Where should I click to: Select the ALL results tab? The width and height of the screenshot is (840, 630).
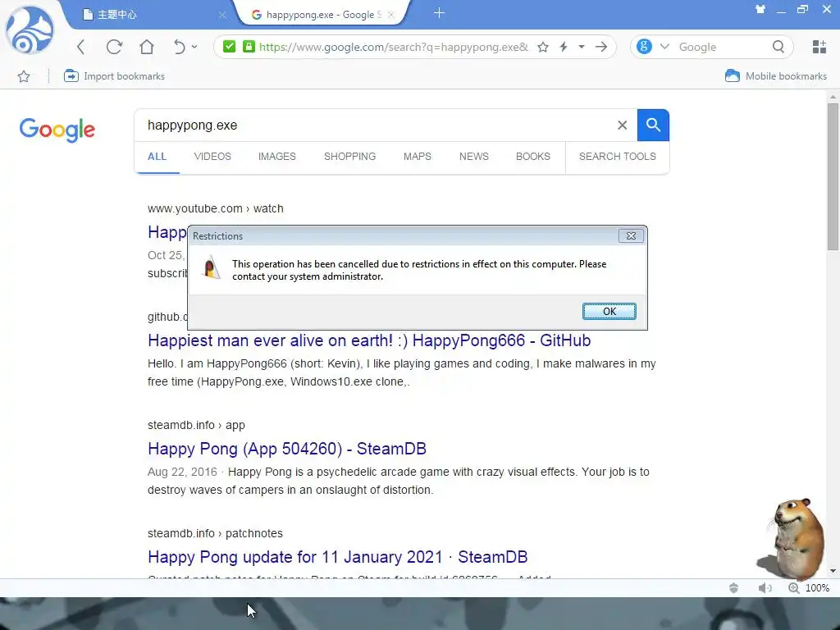(x=157, y=157)
